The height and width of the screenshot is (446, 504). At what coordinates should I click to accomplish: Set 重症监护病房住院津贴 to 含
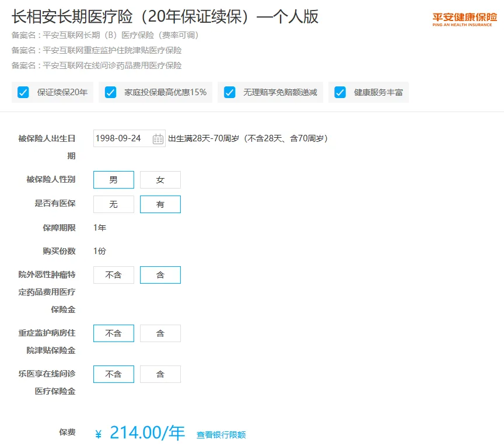pyautogui.click(x=160, y=333)
